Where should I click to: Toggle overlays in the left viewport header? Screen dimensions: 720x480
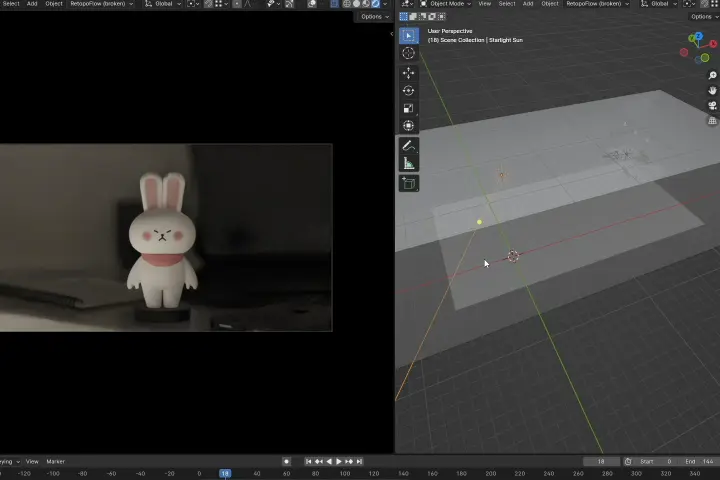pos(312,4)
